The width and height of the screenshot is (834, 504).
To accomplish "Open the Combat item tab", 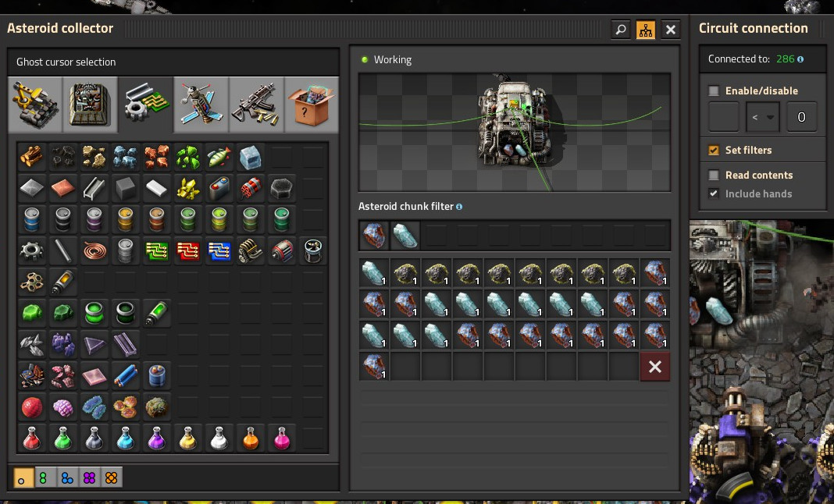I will [x=256, y=105].
